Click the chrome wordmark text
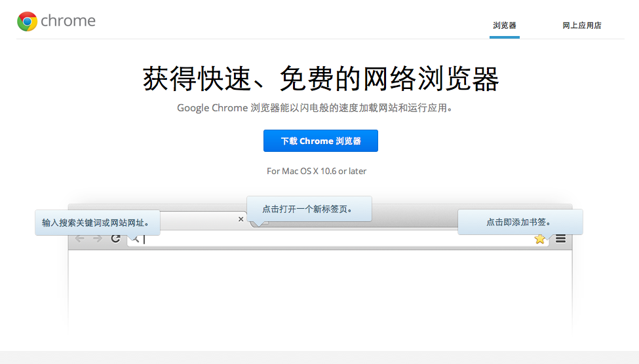This screenshot has height=364, width=639. coord(68,21)
